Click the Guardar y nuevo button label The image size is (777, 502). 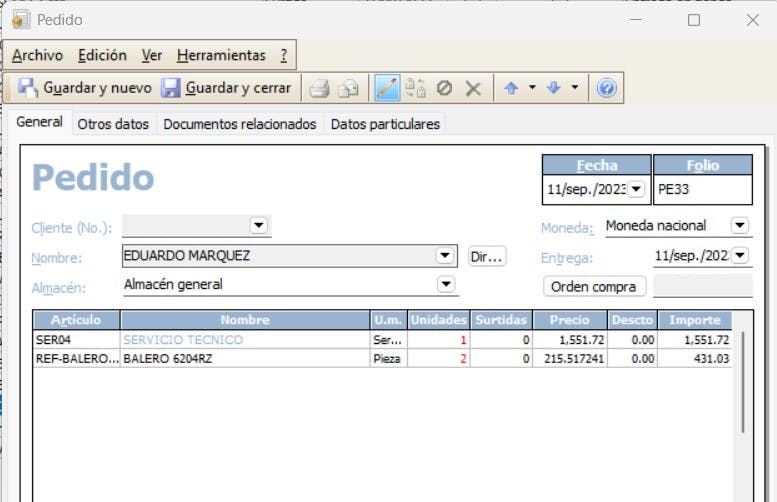tap(98, 88)
